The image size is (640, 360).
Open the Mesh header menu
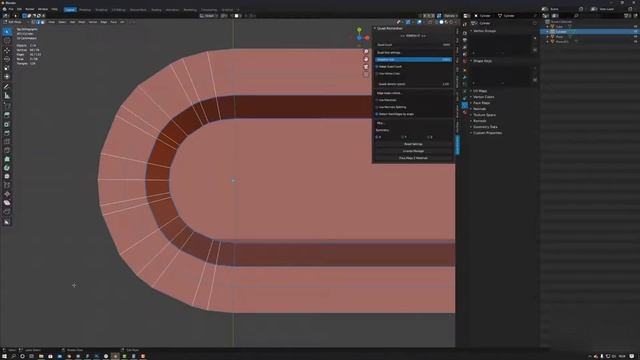[x=82, y=22]
